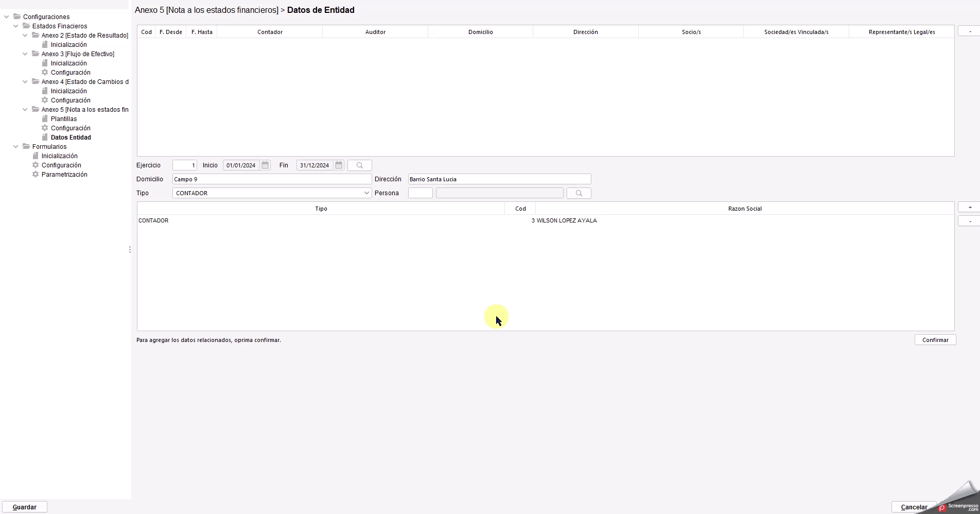Collapse the Estados Finacieros tree node
980x514 pixels.
click(16, 26)
